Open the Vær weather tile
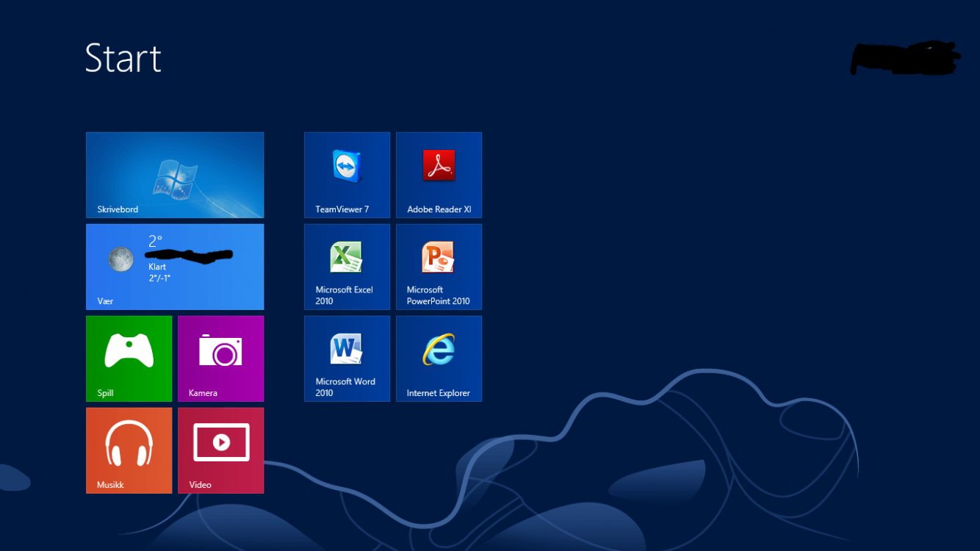 point(175,267)
